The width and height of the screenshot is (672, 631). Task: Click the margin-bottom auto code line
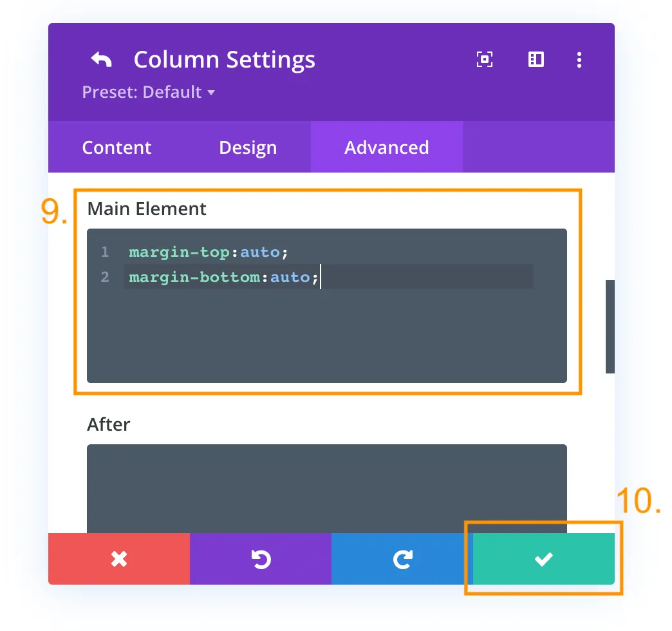[222, 277]
